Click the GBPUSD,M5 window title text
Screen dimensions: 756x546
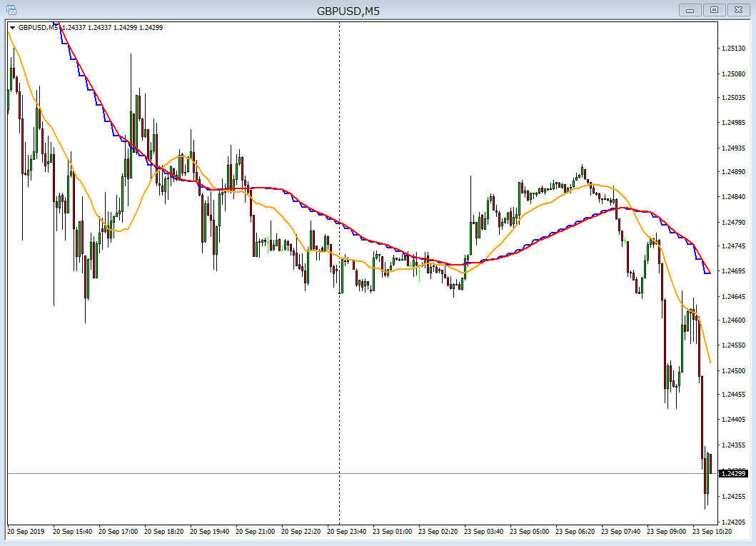(x=348, y=11)
